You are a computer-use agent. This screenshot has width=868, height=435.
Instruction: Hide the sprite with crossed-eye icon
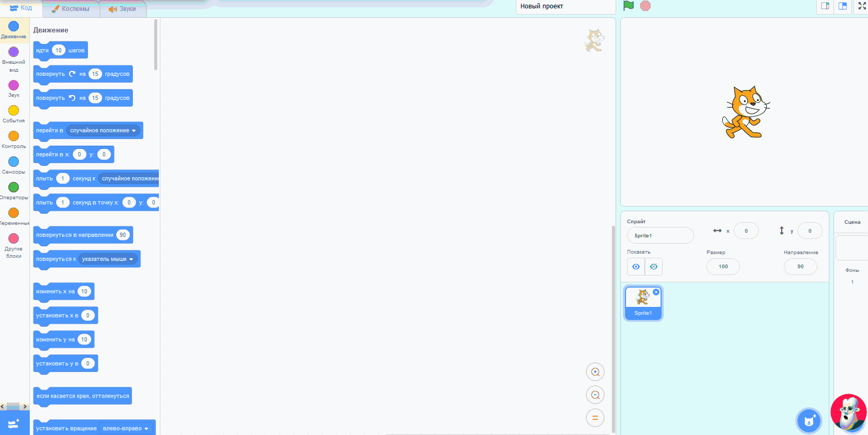tap(654, 267)
